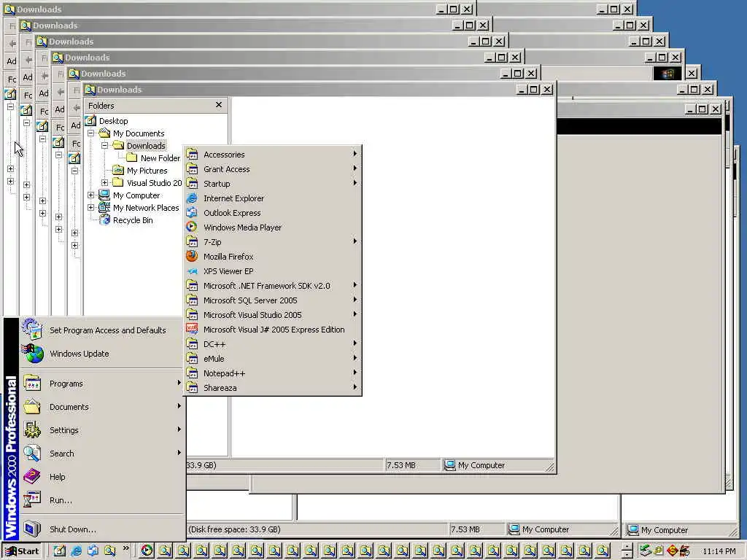Expand the Visual Studio 20 tree node

click(x=105, y=183)
